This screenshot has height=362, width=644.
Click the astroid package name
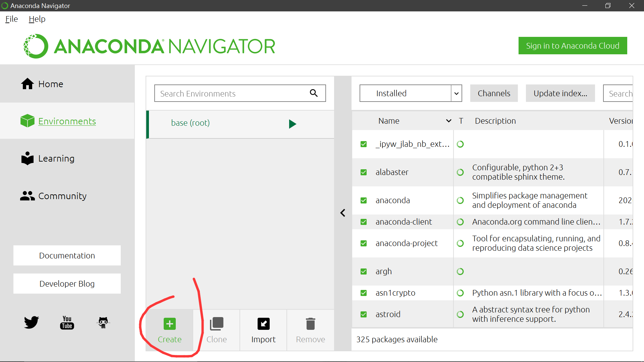click(x=388, y=314)
